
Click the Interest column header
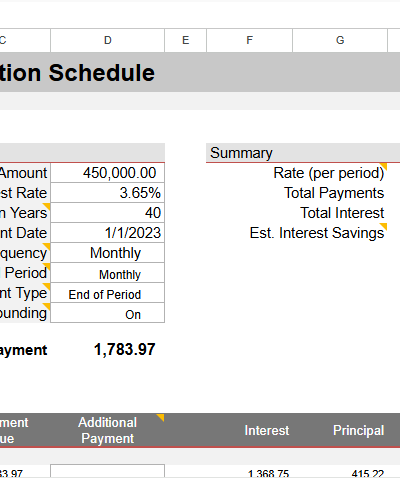point(267,430)
